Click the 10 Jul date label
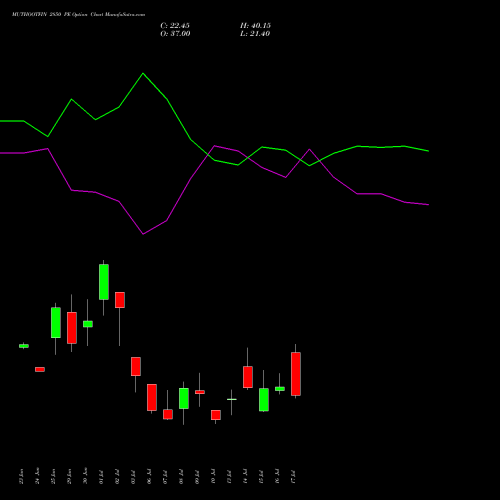500x500 pixels. click(x=214, y=477)
